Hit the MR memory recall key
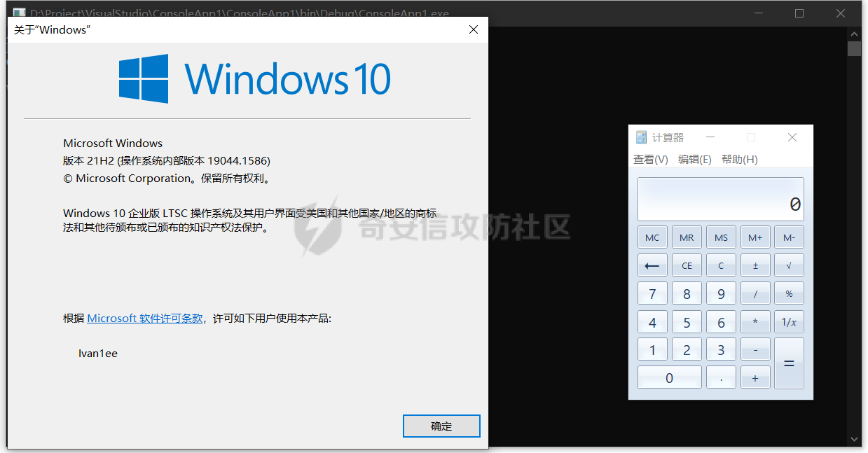The width and height of the screenshot is (868, 453). [x=687, y=237]
